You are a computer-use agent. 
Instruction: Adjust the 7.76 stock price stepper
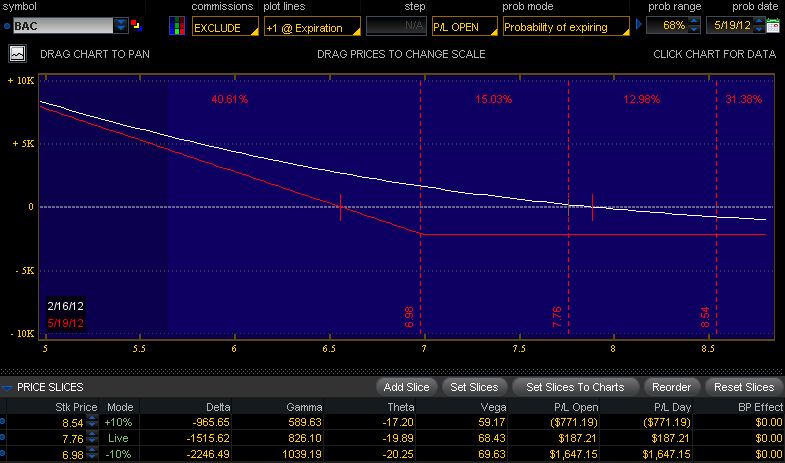(92, 438)
